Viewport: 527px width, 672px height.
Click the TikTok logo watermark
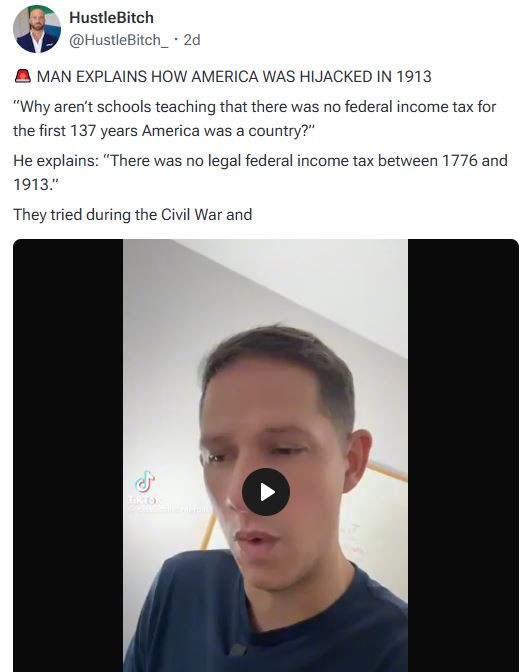click(145, 482)
